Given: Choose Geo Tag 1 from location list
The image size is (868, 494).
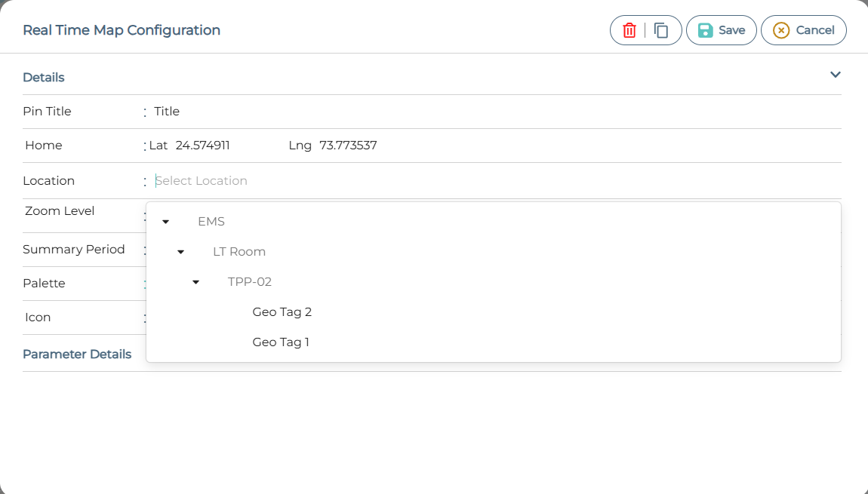Looking at the screenshot, I should 281,342.
